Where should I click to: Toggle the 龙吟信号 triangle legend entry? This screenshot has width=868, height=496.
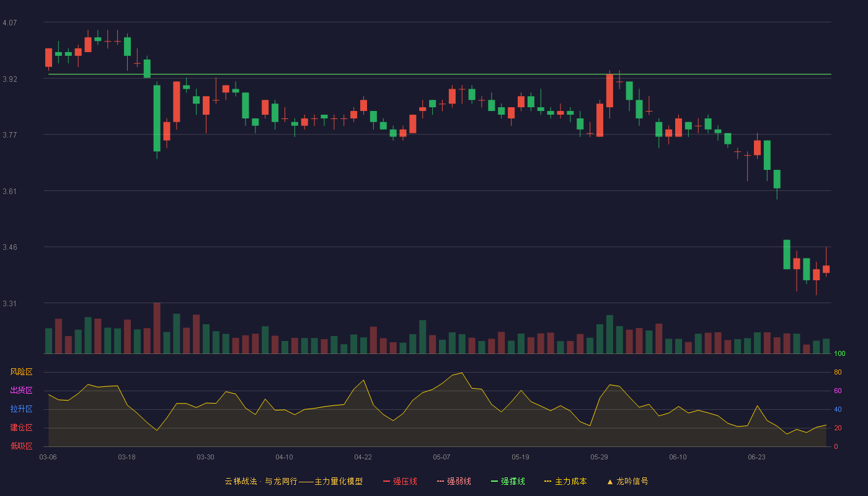[627, 481]
